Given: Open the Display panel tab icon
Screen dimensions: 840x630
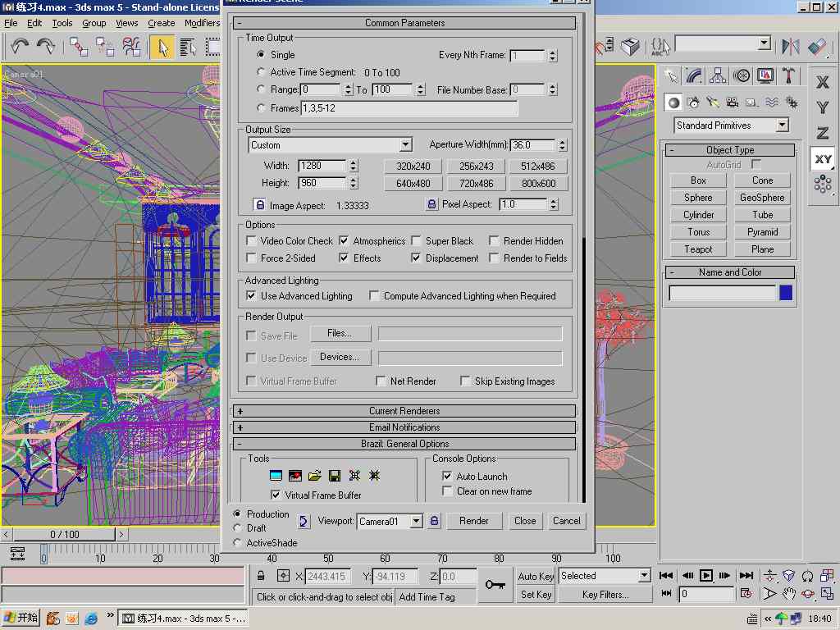Looking at the screenshot, I should [x=765, y=76].
